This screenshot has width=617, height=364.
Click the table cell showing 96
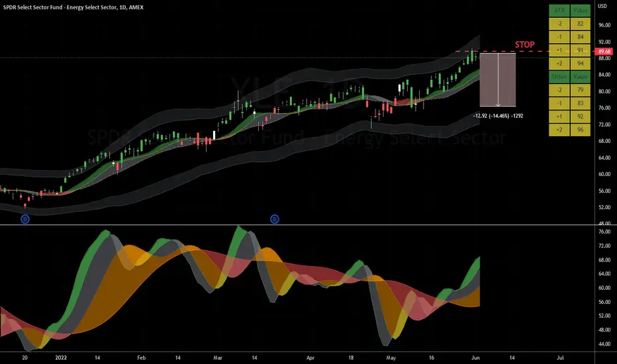[x=581, y=130]
